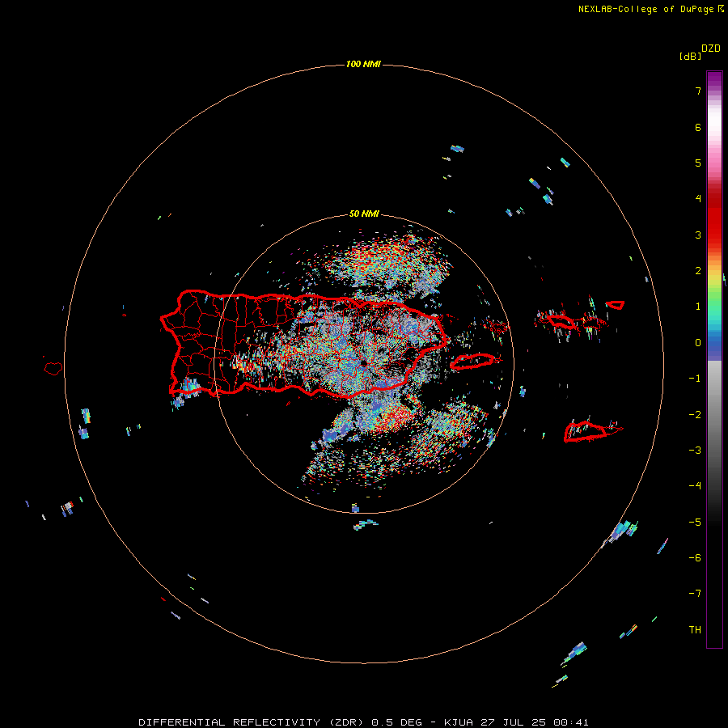Click the -4 tick label on the scale
This screenshot has height=728, width=728.
695,486
